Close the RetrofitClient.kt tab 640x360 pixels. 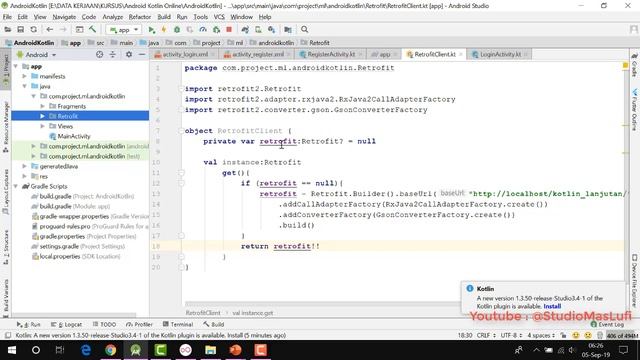click(461, 54)
